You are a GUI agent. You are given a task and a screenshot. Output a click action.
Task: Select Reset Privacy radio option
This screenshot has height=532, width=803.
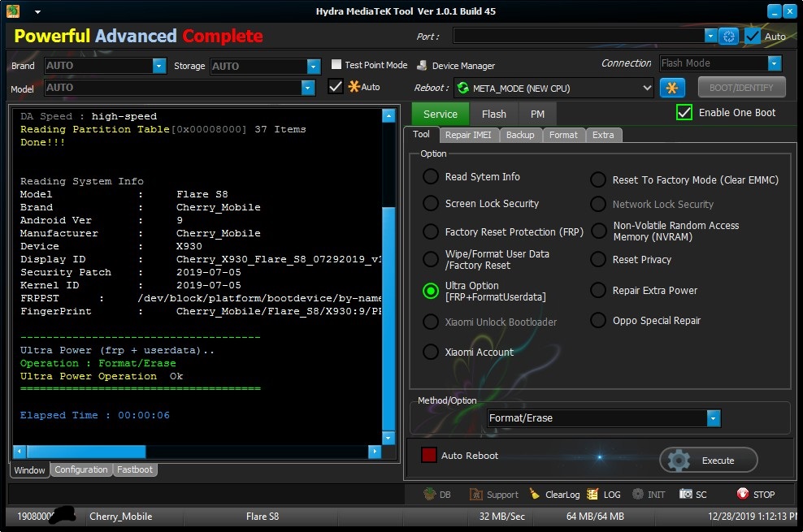point(598,259)
